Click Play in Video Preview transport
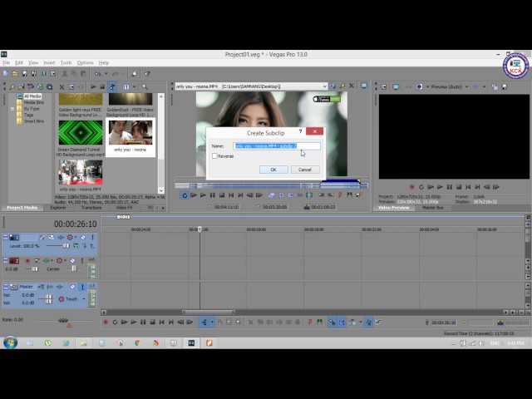Screen dimensions: 532x399 coord(440,187)
